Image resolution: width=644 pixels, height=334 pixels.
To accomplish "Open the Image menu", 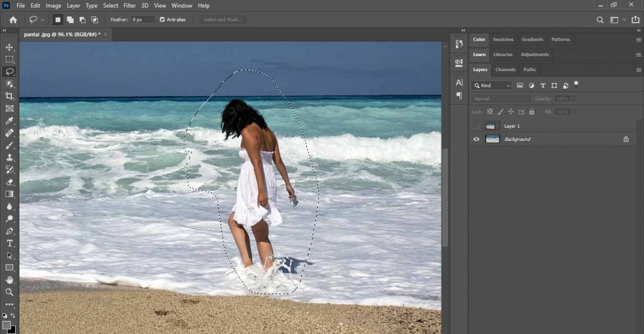I will [x=53, y=5].
